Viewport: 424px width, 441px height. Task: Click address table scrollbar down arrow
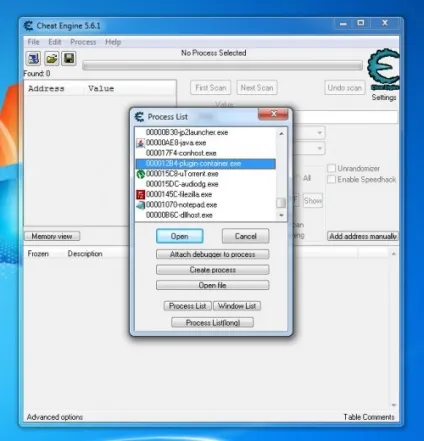(394, 405)
